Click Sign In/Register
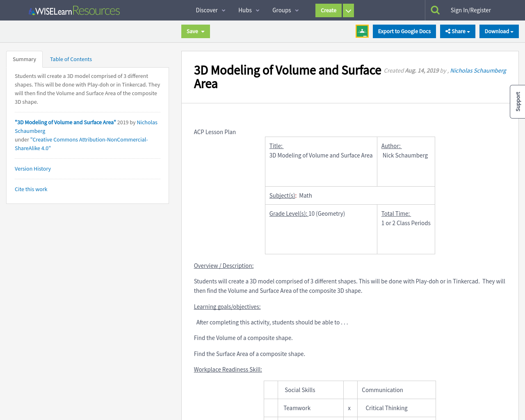Screen dimensions: 525x420 tap(470, 10)
